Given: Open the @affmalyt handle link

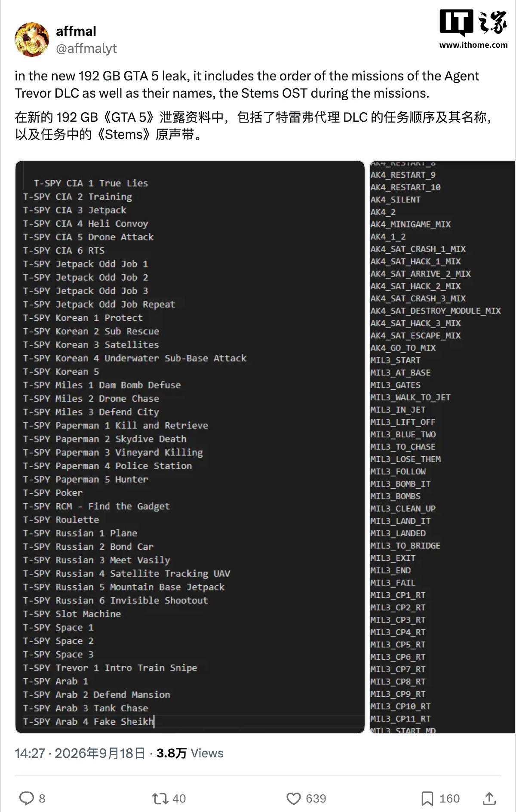Looking at the screenshot, I should [x=86, y=49].
